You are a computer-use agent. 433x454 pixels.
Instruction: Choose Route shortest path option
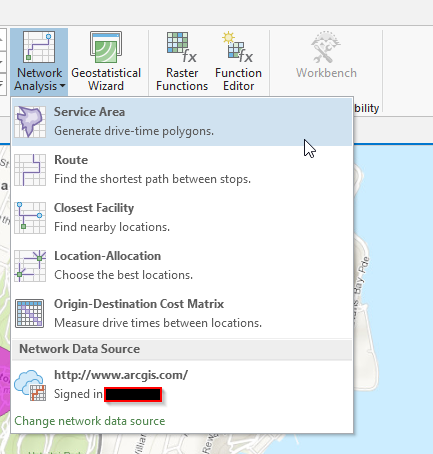pos(182,170)
